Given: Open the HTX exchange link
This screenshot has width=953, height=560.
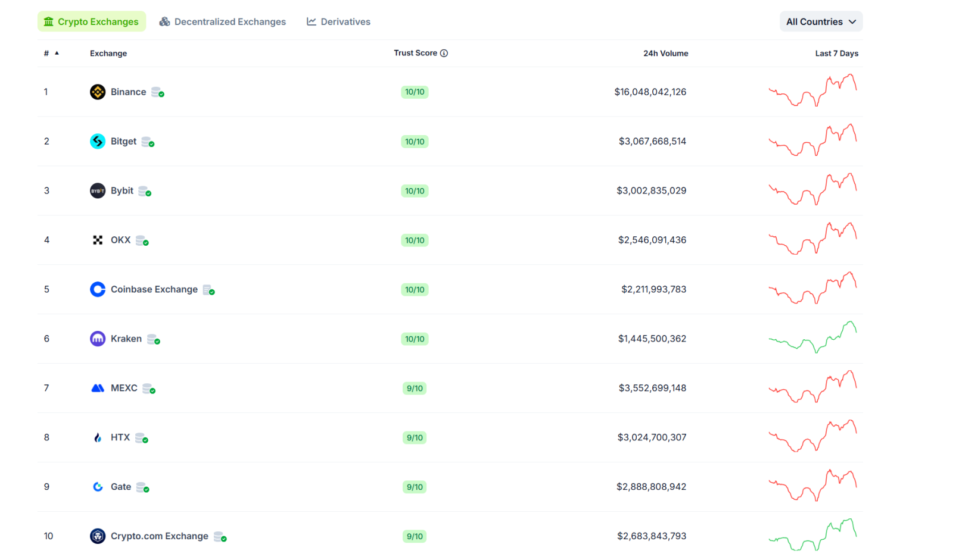Looking at the screenshot, I should coord(120,437).
